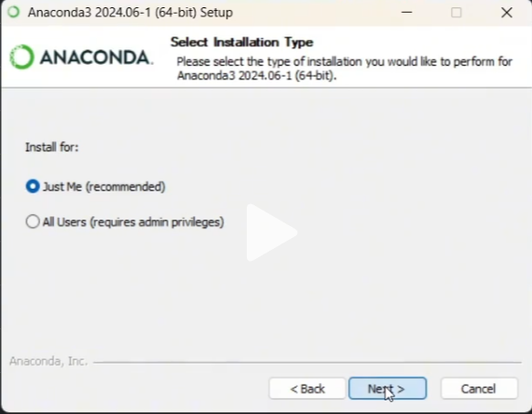Click the 'Anaconda, Inc.' branding text
This screenshot has height=414, width=532.
(48, 361)
